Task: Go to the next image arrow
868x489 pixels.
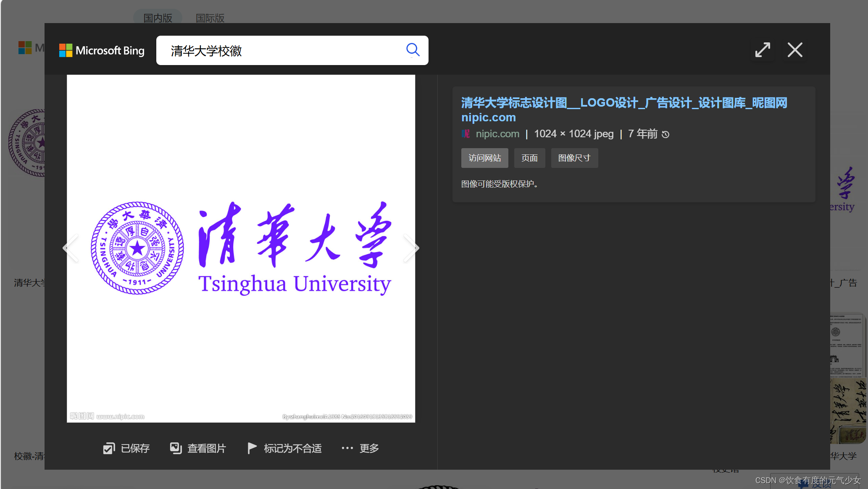Action: point(411,248)
